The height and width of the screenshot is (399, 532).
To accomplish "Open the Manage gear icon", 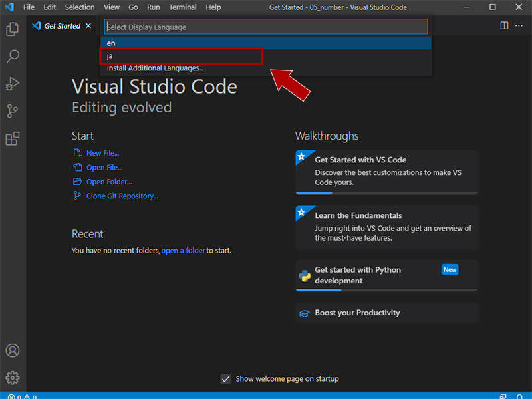I will coord(13,378).
